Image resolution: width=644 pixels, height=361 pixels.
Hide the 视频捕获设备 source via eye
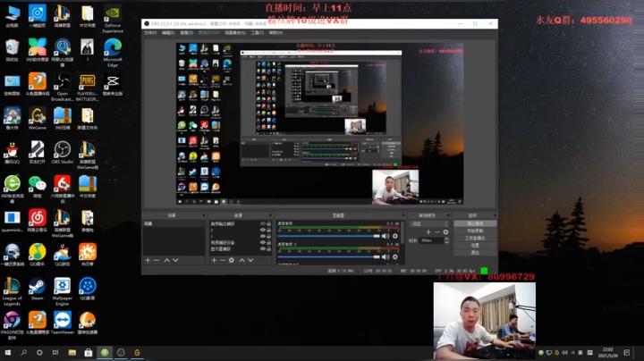tap(263, 242)
